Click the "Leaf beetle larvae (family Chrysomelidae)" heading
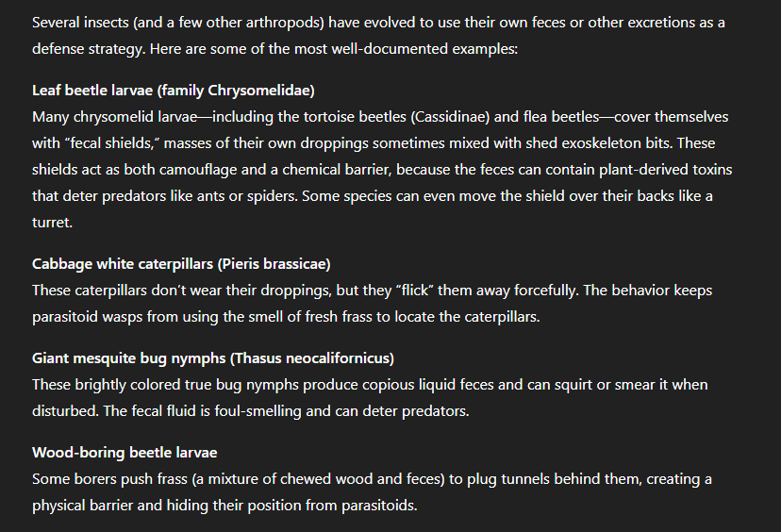This screenshot has width=781, height=532. pos(173,91)
